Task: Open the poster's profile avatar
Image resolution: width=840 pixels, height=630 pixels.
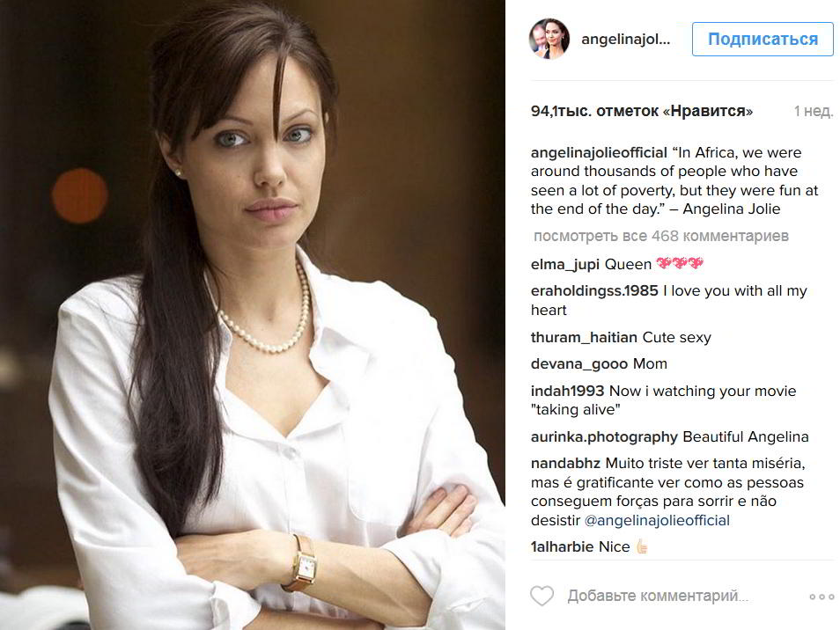Action: click(x=549, y=39)
